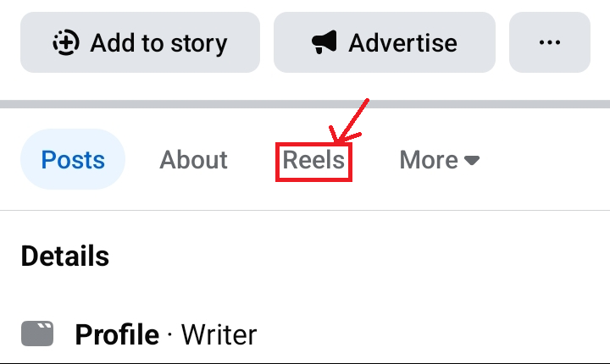Viewport: 610px width, 364px height.
Task: Click the gray profile category icon
Action: click(x=37, y=334)
